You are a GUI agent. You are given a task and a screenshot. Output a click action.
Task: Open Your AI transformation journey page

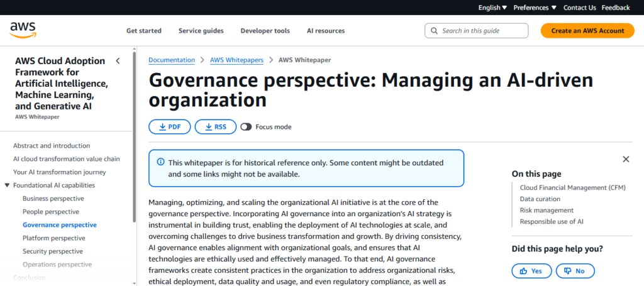pyautogui.click(x=59, y=172)
